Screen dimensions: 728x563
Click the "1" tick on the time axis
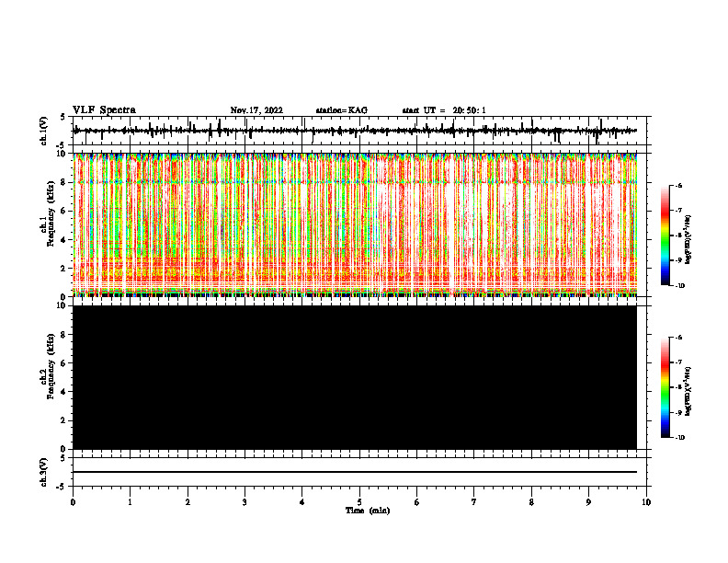pos(130,502)
